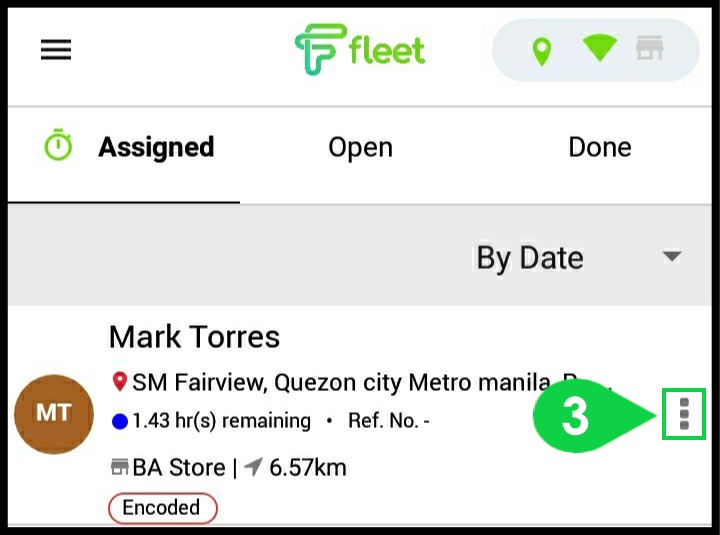This screenshot has height=535, width=720.
Task: Open the Mark Torres task name
Action: click(x=194, y=336)
